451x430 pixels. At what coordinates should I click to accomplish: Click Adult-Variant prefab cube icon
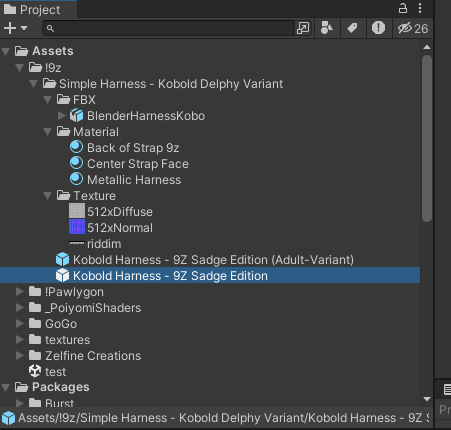point(63,259)
